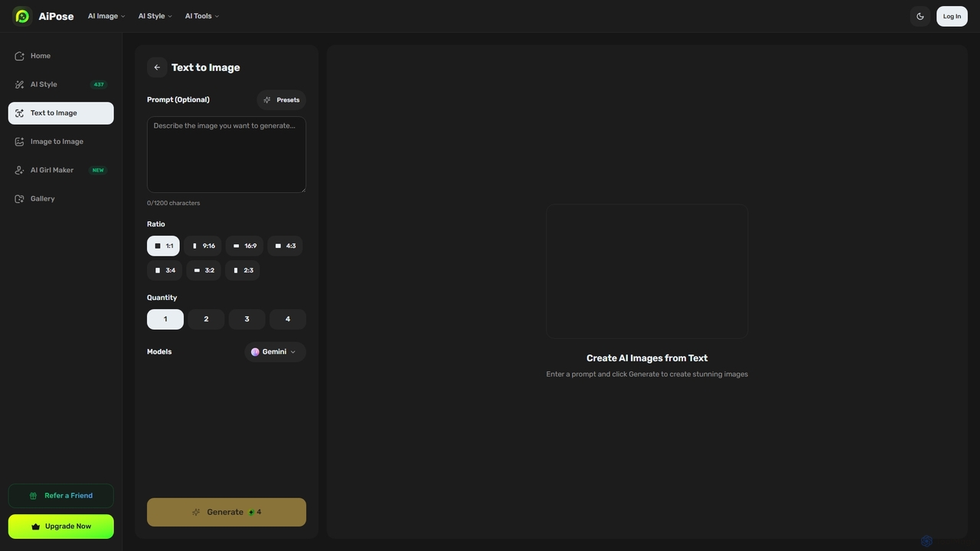Click the Upgrade Now button
Image resolution: width=980 pixels, height=551 pixels.
click(x=61, y=527)
